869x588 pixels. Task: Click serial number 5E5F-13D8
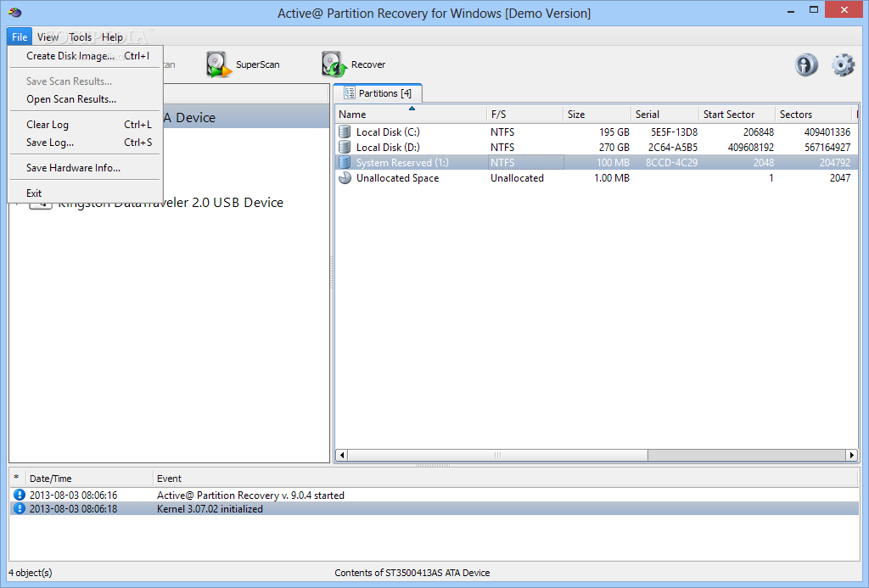click(x=674, y=132)
